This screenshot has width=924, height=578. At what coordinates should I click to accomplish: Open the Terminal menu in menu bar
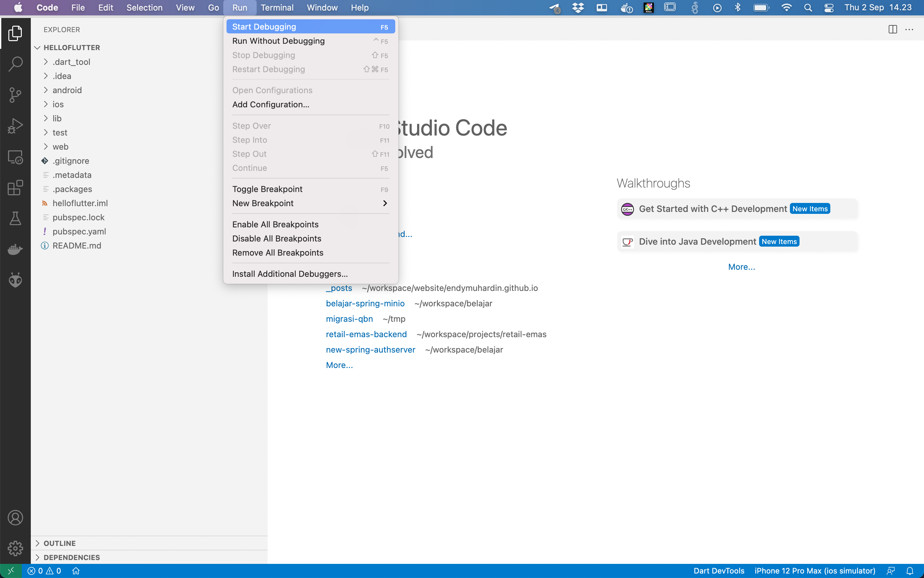[x=277, y=8]
